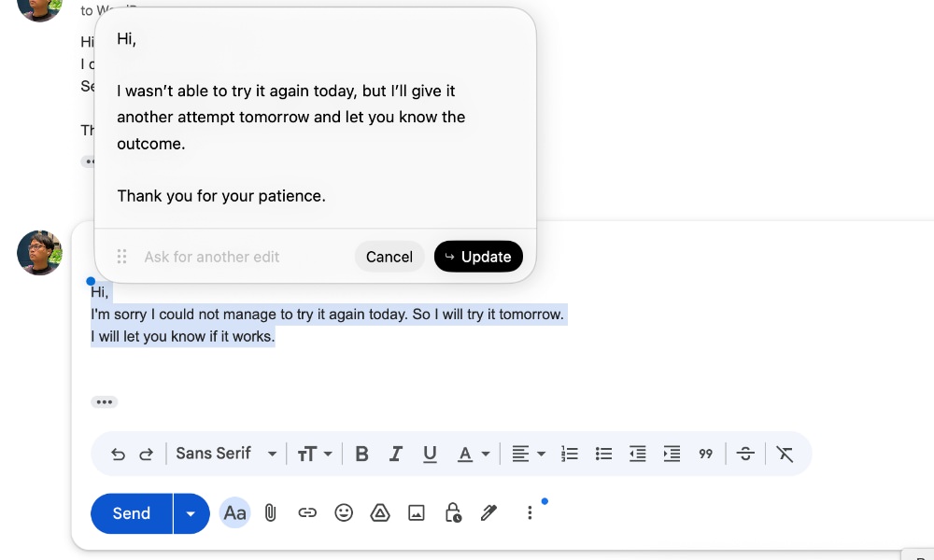Open the Send options arrow dropdown
The width and height of the screenshot is (934, 560).
click(x=191, y=512)
